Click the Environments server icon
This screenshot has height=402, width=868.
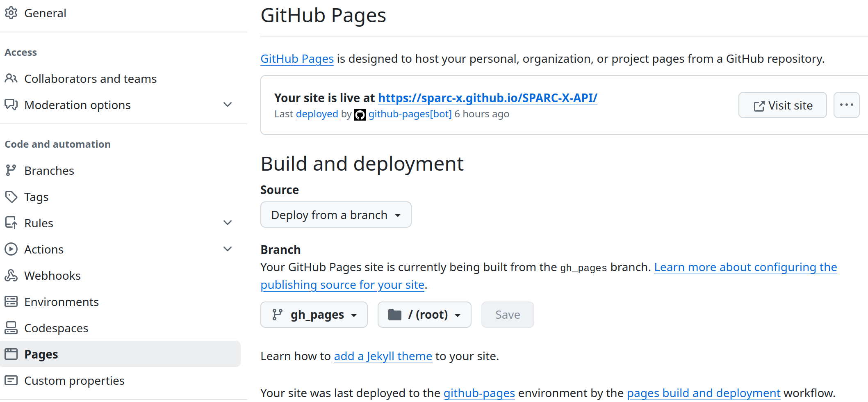tap(11, 301)
